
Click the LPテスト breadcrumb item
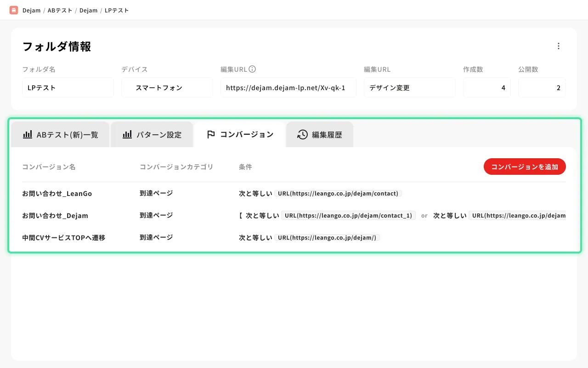click(117, 10)
